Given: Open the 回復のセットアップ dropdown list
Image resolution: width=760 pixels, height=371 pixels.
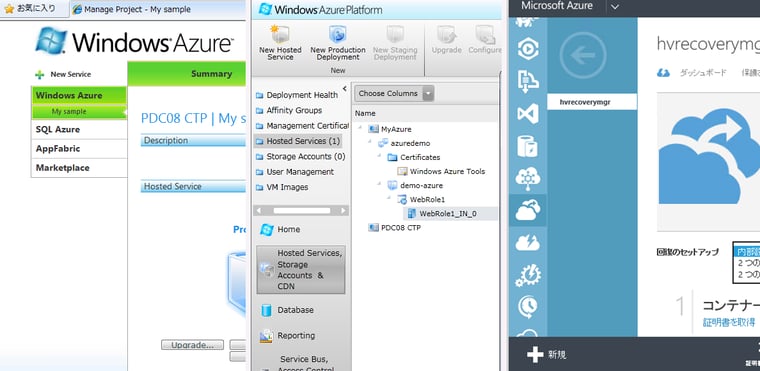Looking at the screenshot, I should pyautogui.click(x=746, y=262).
